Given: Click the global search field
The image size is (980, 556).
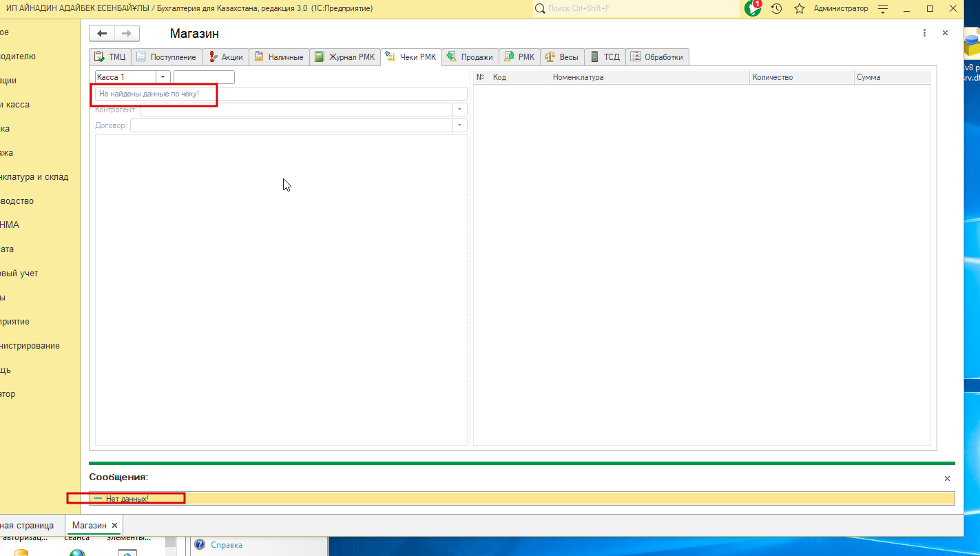Looking at the screenshot, I should pyautogui.click(x=635, y=9).
